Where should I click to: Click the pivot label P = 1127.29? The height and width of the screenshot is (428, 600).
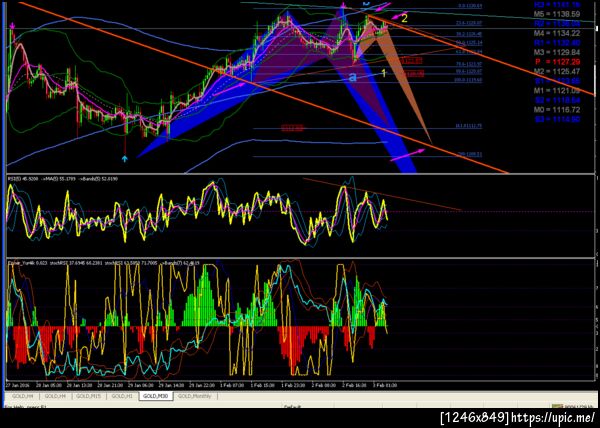(558, 62)
